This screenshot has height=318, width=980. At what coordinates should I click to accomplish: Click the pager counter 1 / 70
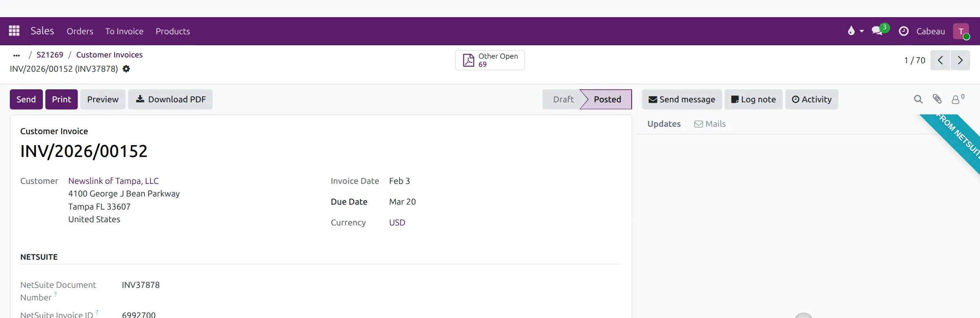tap(915, 60)
